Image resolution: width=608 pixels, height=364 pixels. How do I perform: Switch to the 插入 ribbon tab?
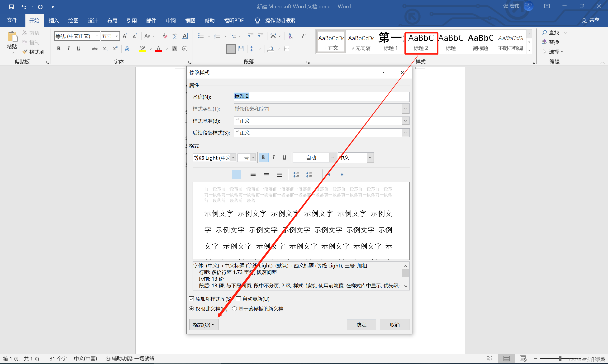tap(53, 21)
